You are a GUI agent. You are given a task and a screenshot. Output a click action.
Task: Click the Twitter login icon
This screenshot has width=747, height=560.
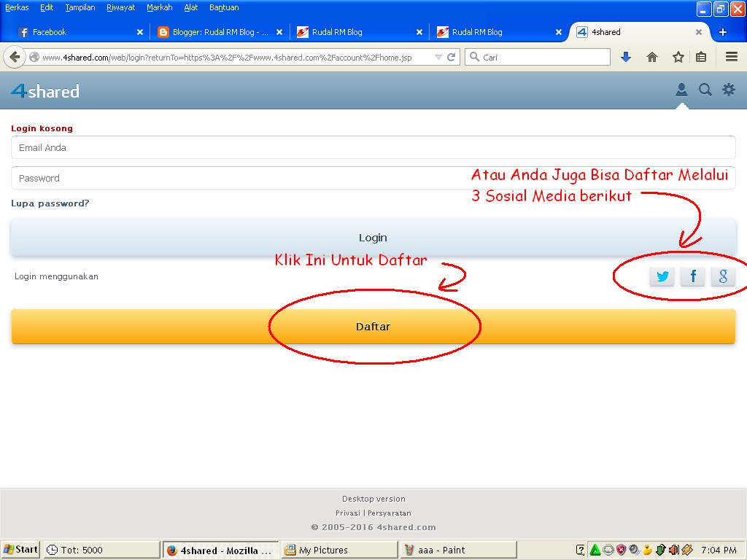[662, 276]
